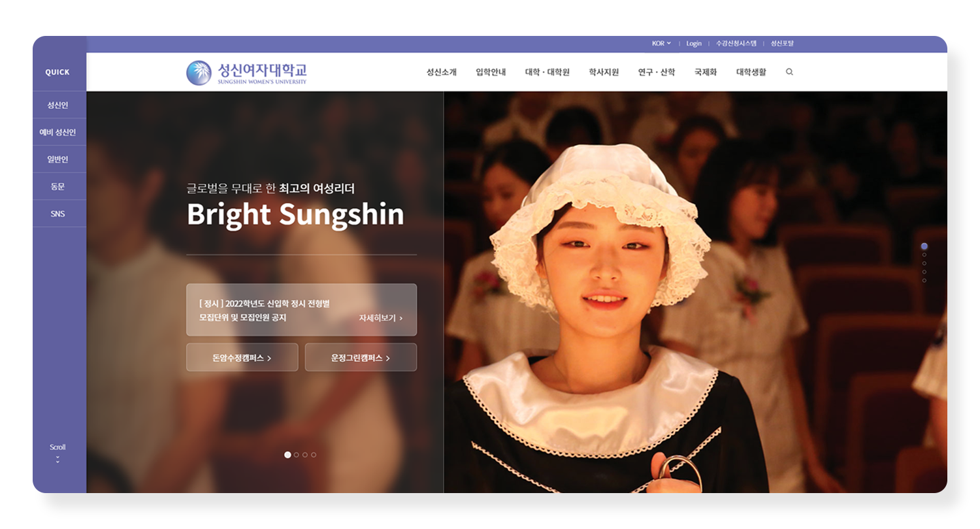Select 예비 성신인 in Quick sidebar
Image resolution: width=980 pixels, height=529 pixels.
[x=57, y=132]
